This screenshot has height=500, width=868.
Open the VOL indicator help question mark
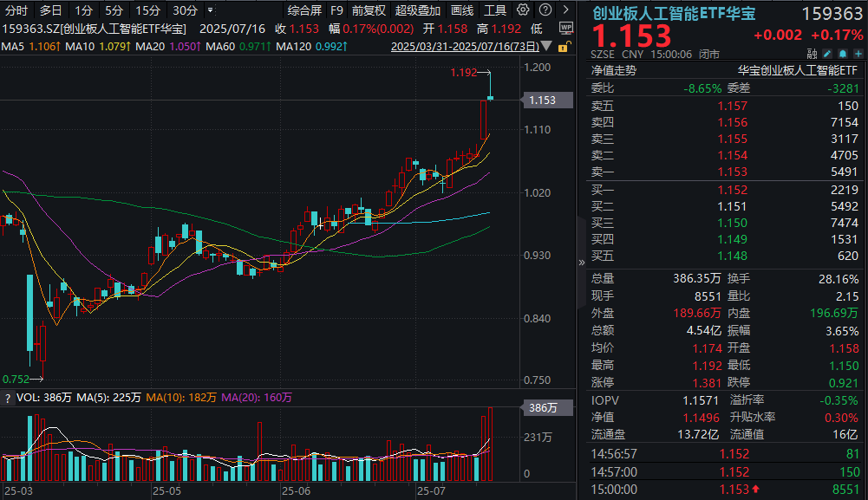pyautogui.click(x=7, y=398)
